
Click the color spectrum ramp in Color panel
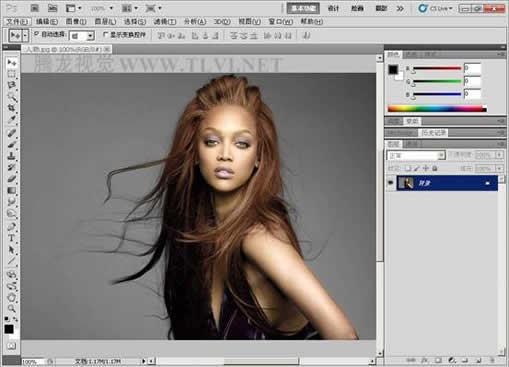[437, 108]
